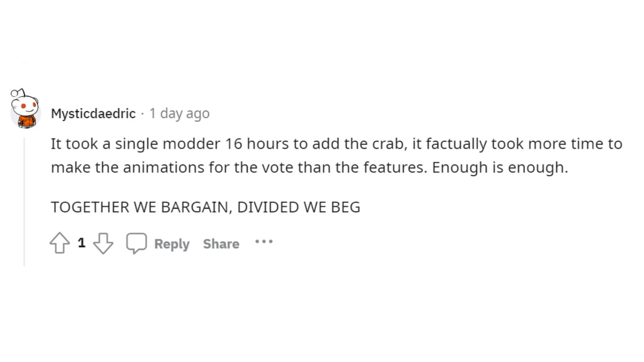
Task: Click the 1 day ago timestamp link
Action: click(179, 113)
